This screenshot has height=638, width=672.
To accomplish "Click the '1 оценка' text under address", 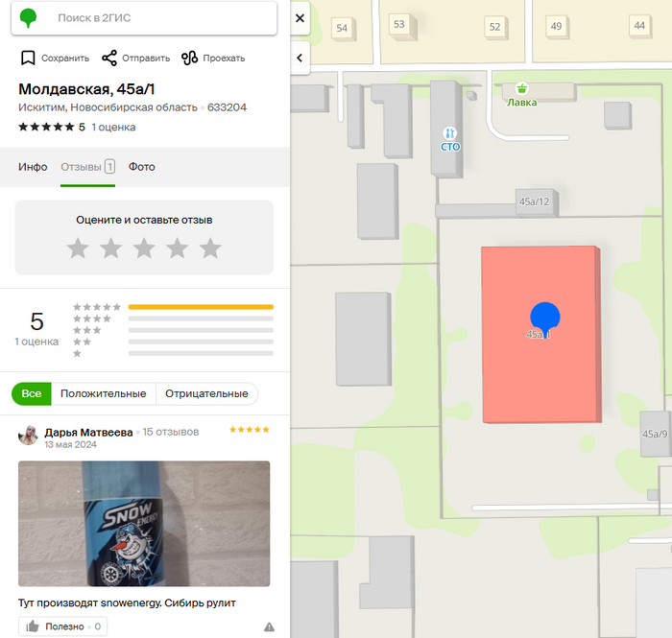I will [x=113, y=128].
